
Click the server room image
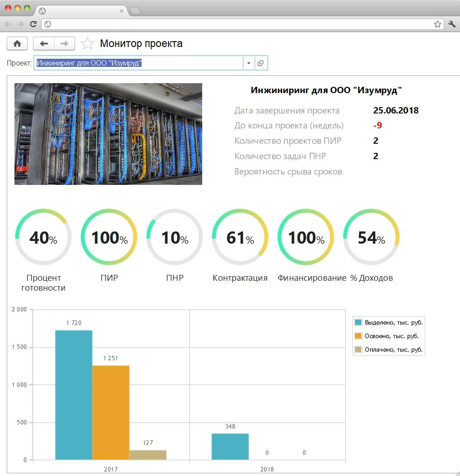108,134
